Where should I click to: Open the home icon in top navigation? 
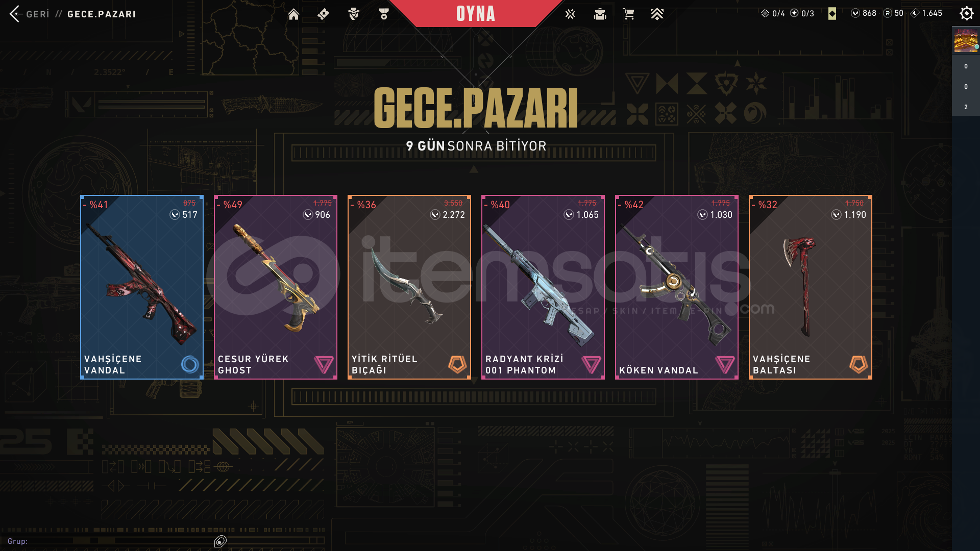(x=293, y=14)
